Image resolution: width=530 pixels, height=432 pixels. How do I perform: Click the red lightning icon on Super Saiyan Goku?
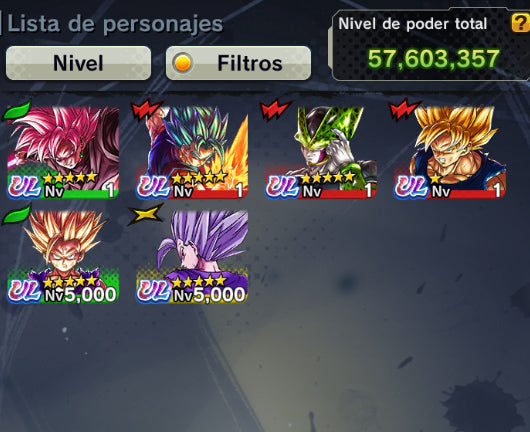404,110
